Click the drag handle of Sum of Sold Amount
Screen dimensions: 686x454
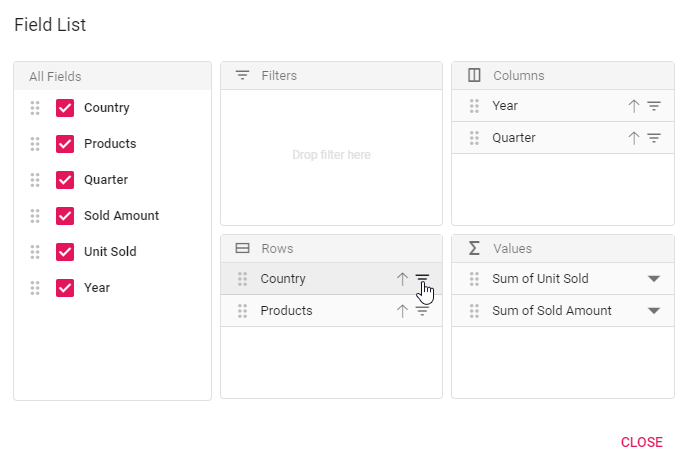(x=474, y=311)
